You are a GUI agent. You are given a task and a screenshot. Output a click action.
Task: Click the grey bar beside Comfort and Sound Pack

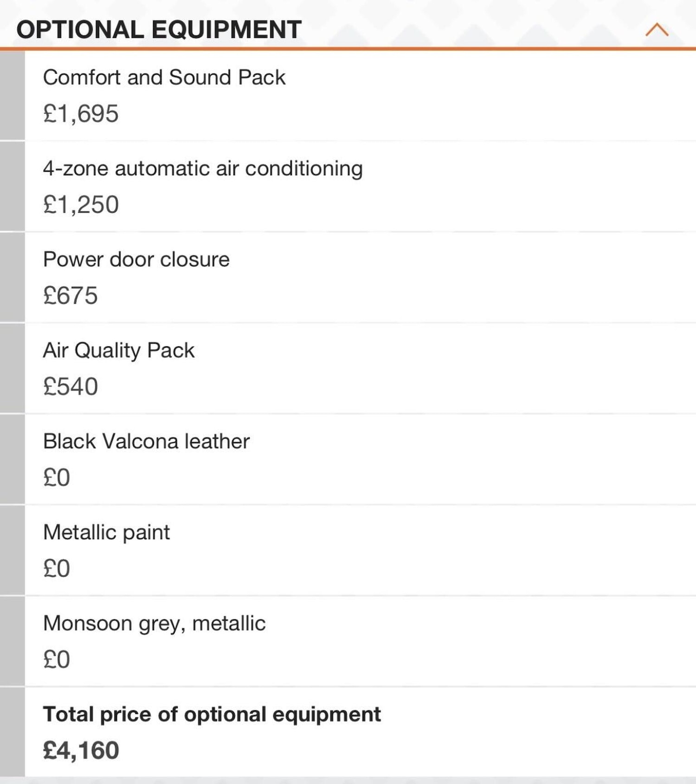[x=12, y=95]
